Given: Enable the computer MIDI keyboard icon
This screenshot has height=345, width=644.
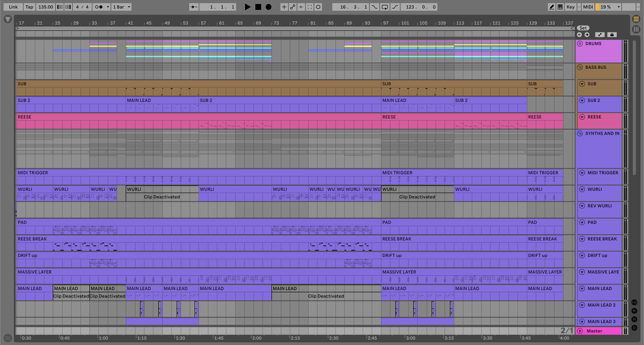Looking at the screenshot, I should click(560, 7).
